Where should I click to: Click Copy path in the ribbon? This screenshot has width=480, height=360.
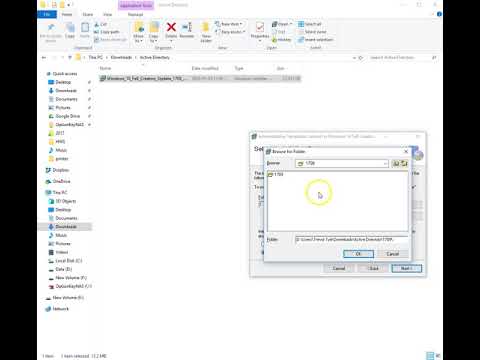[107, 32]
